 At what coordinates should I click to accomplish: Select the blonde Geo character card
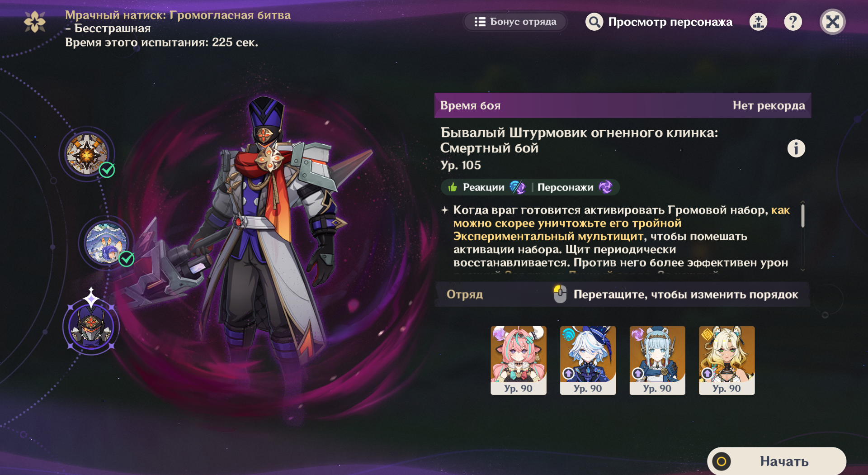click(726, 361)
